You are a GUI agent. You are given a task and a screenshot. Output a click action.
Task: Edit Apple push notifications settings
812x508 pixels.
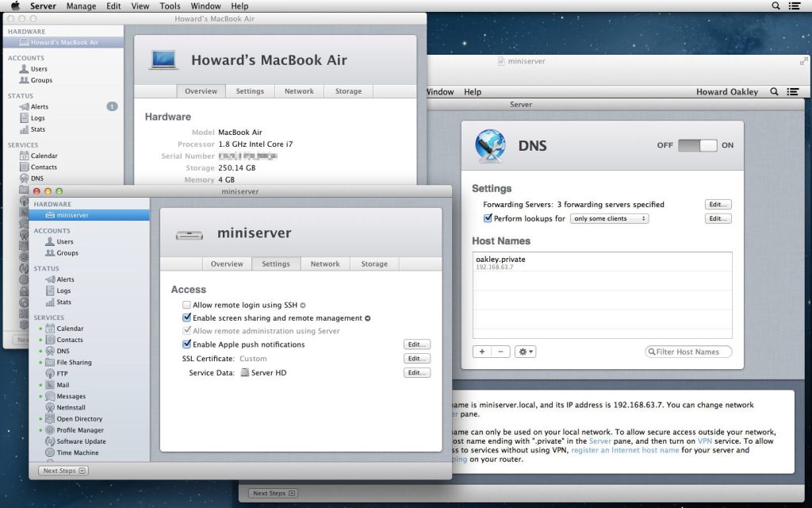(417, 344)
